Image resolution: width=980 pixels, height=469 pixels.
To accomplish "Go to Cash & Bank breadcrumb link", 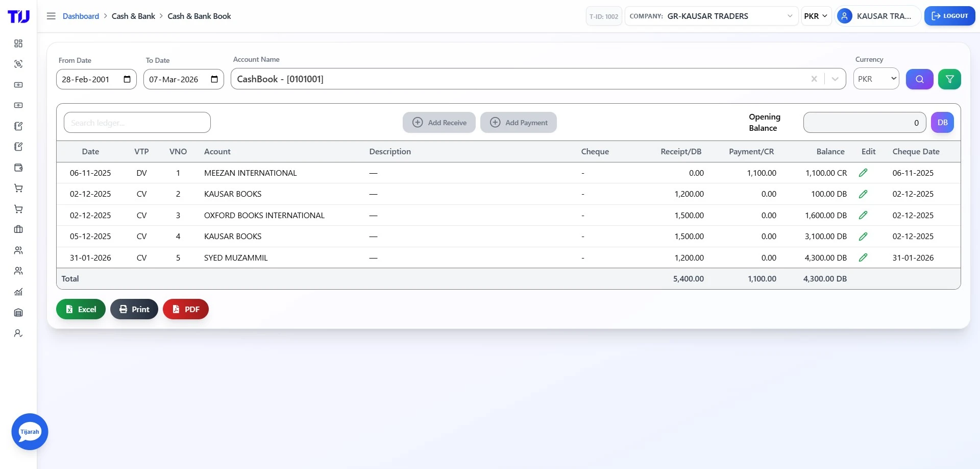I will (x=134, y=16).
